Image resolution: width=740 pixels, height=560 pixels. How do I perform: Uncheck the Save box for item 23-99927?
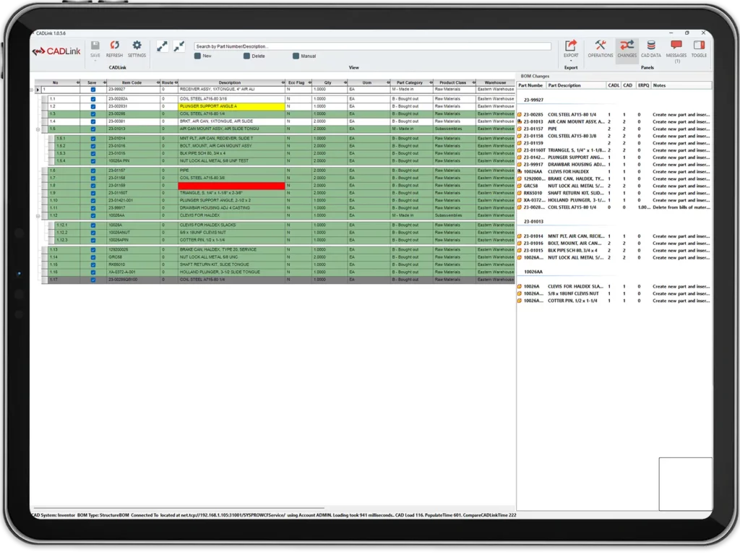click(93, 90)
